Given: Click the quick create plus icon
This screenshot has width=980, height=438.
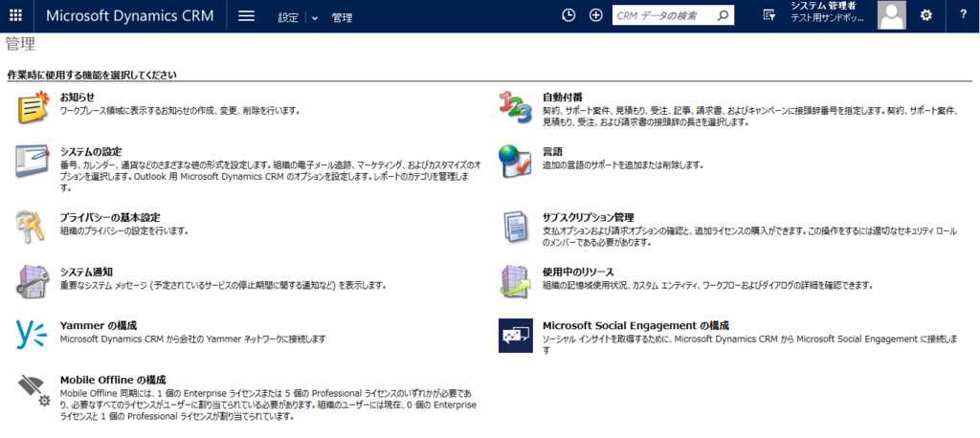Looking at the screenshot, I should 596,15.
